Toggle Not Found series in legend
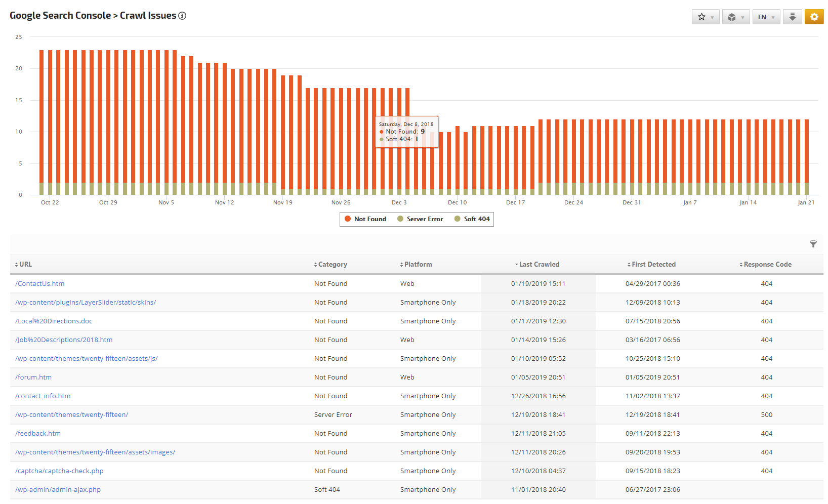 click(x=365, y=219)
